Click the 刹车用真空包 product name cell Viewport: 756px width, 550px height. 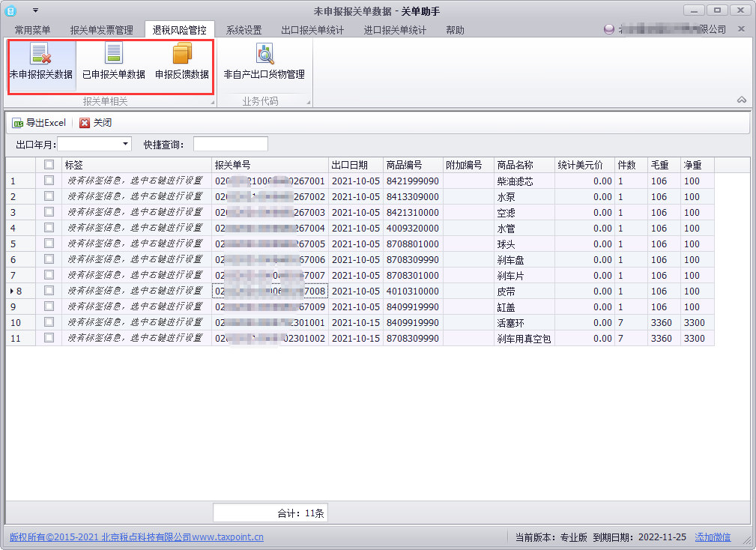pyautogui.click(x=524, y=339)
